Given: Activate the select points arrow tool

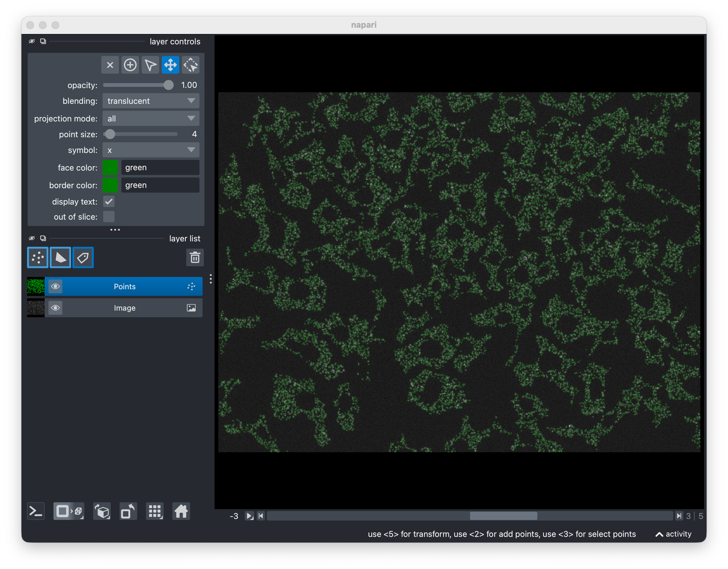Looking at the screenshot, I should [x=150, y=65].
